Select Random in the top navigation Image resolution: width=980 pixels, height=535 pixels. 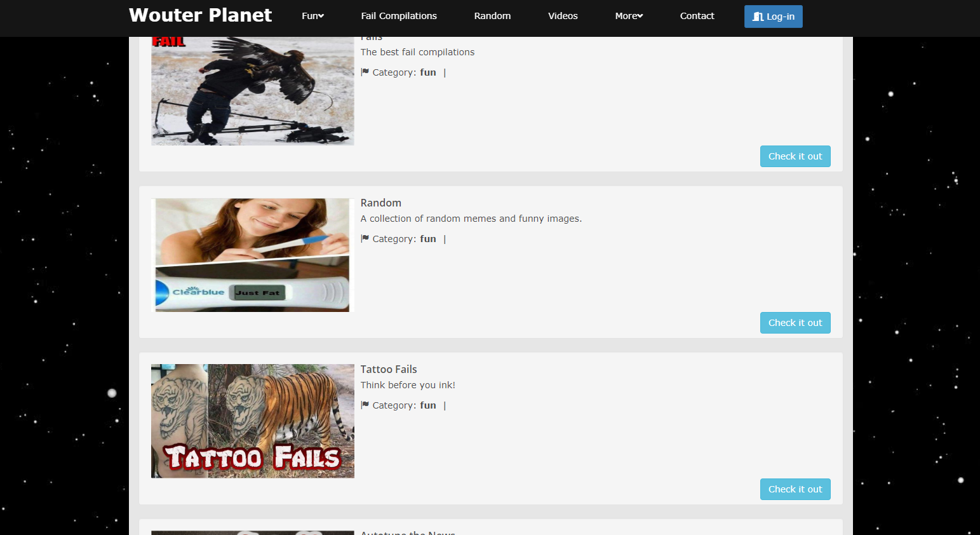click(492, 16)
